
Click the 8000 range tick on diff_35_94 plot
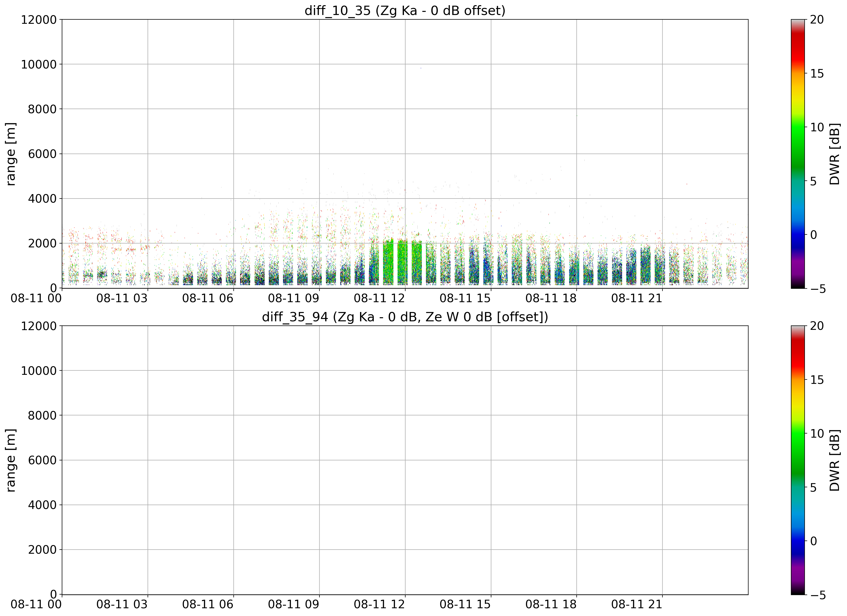point(42,415)
